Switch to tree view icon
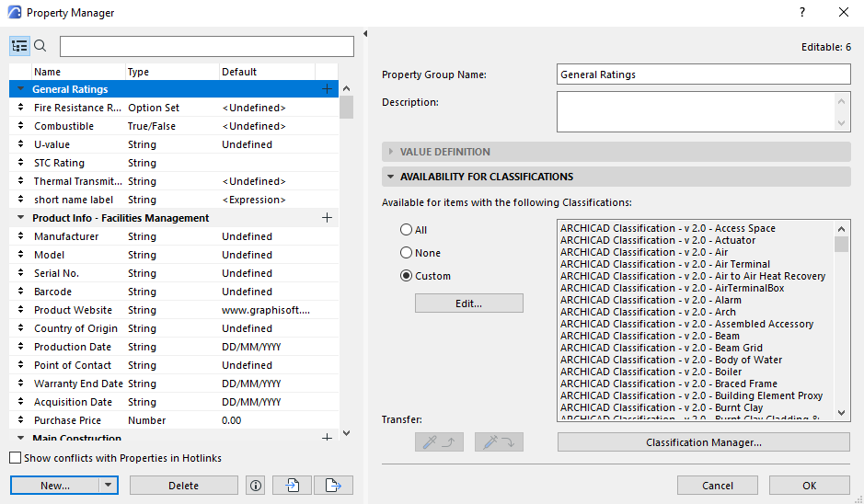 (19, 46)
